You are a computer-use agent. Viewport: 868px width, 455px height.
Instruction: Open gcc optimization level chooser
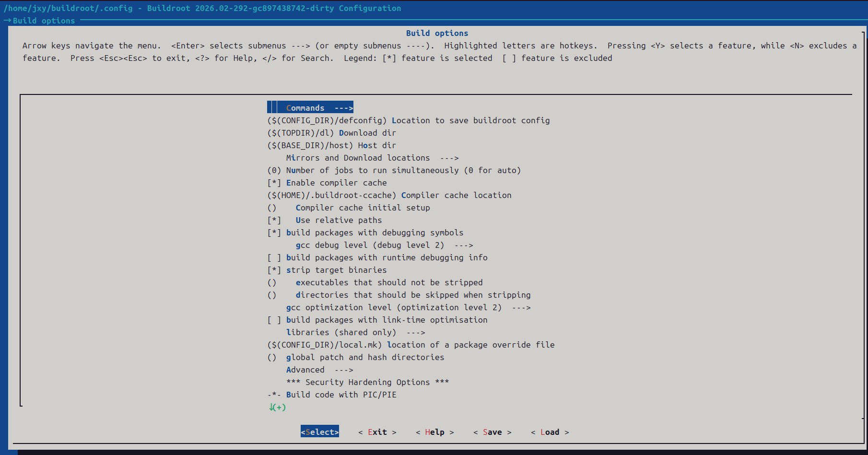408,307
